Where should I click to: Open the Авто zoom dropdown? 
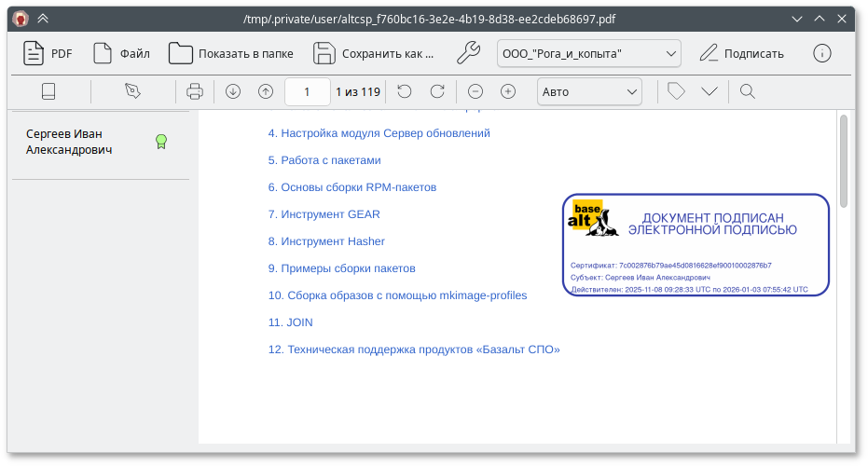[x=589, y=91]
